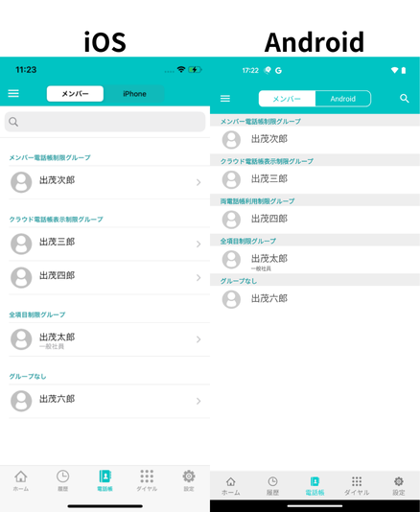Select contact name 出茂四郎 on Android

tap(269, 219)
